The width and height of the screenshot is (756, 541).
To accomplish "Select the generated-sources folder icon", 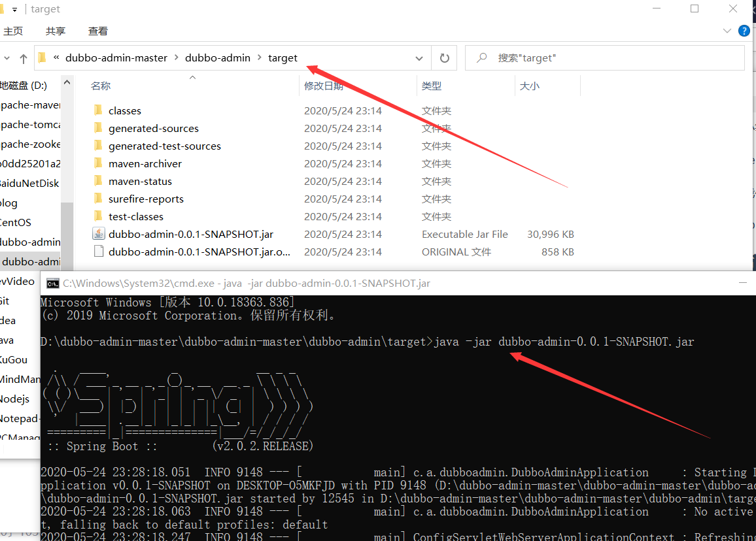I will coord(98,128).
